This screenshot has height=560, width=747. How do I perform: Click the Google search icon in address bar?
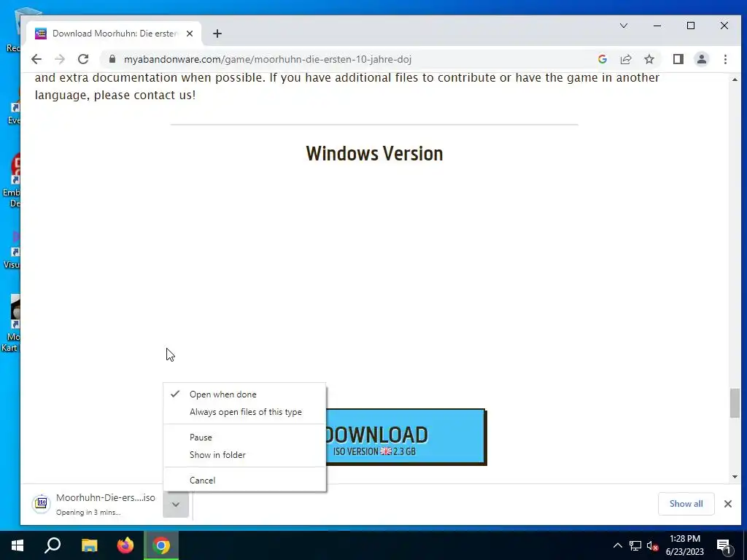602,59
